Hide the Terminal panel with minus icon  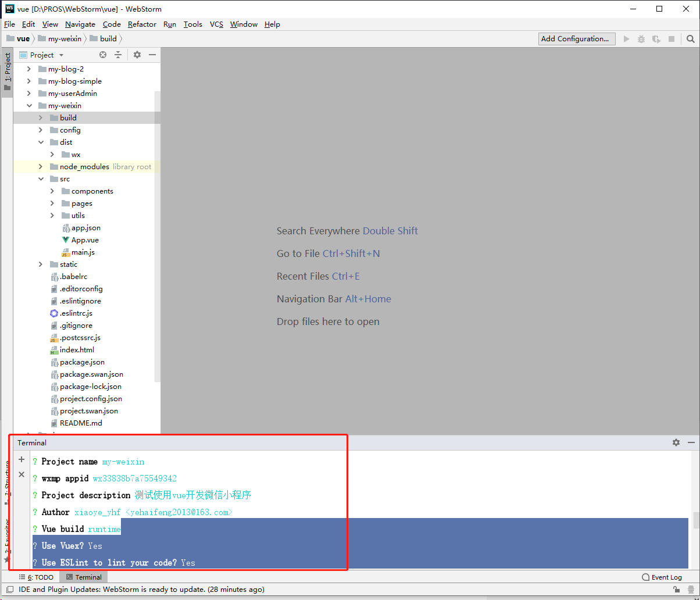pos(691,442)
